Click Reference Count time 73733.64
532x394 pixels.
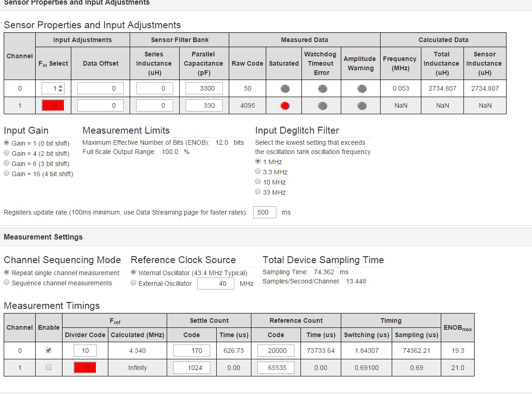tap(320, 351)
